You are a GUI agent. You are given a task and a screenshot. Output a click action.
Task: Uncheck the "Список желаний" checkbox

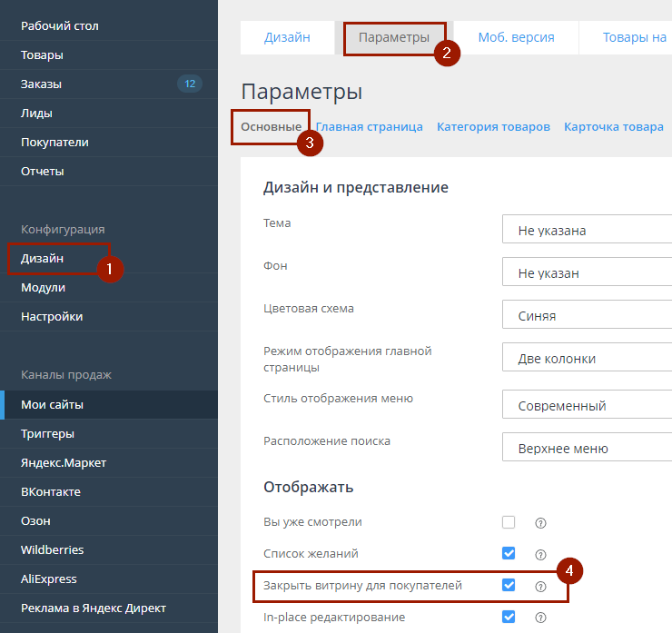509,553
